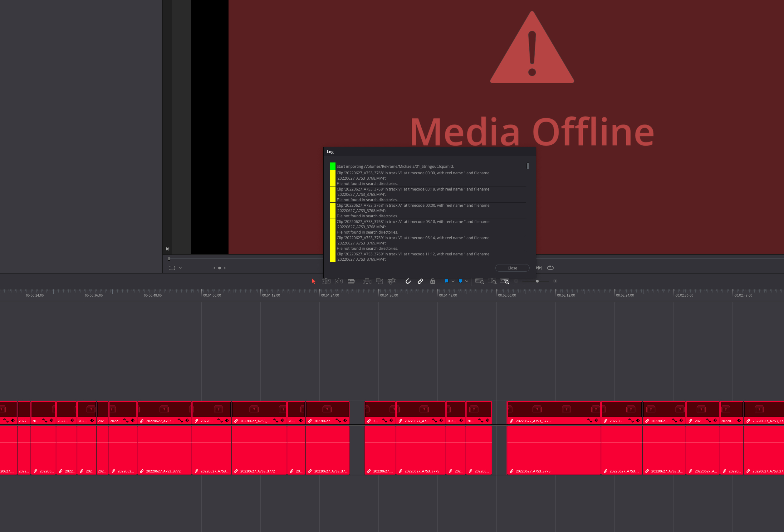Add a blue marker to the timeline
The image size is (784, 532).
pyautogui.click(x=460, y=281)
